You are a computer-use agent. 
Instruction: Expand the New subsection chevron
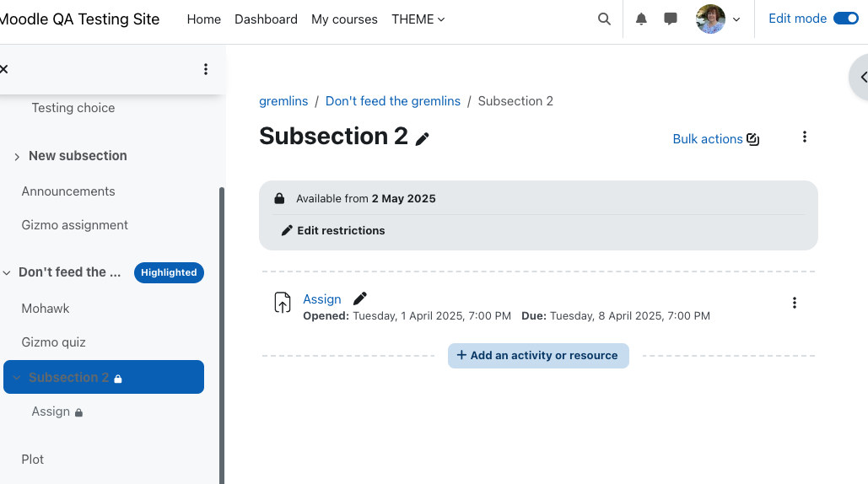[x=17, y=157]
